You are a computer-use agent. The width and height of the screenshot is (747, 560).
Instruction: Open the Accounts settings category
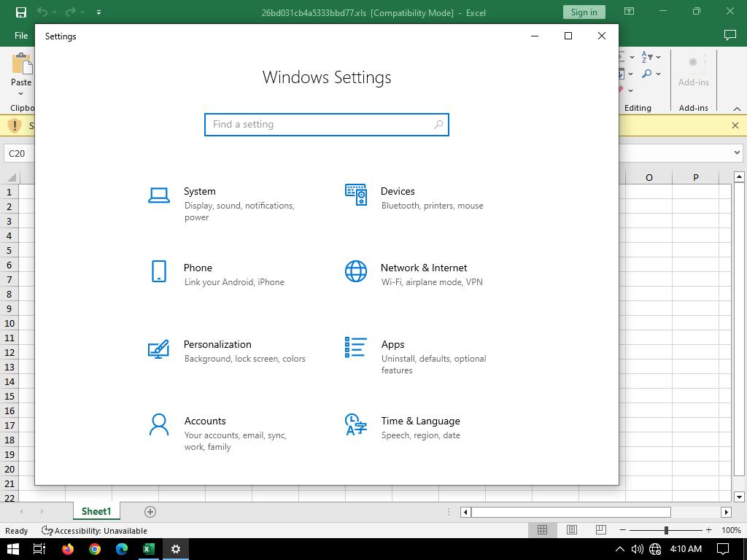tap(204, 421)
